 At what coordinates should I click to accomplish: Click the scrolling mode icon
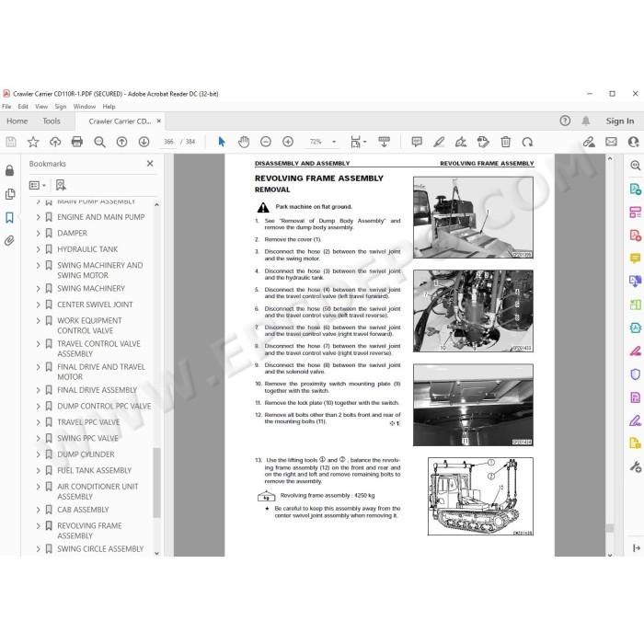[x=384, y=142]
